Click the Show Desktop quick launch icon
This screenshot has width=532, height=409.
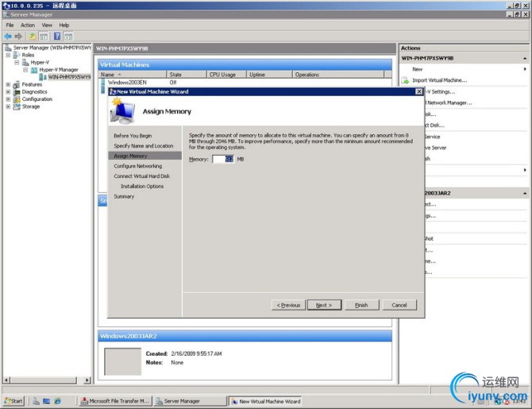(x=47, y=401)
